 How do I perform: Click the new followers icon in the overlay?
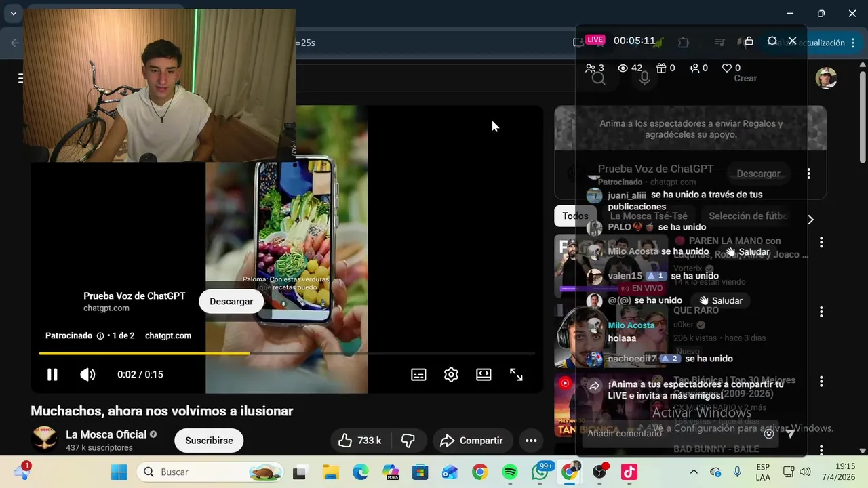click(x=694, y=68)
